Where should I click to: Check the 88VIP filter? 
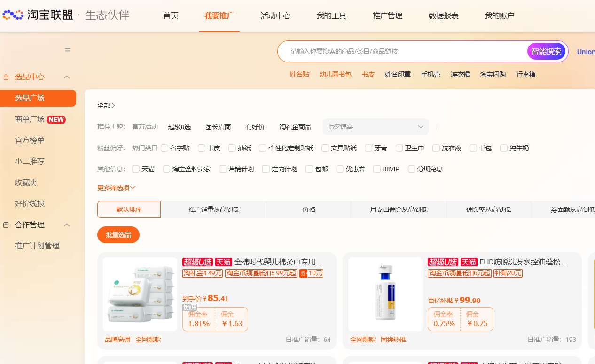tap(377, 169)
